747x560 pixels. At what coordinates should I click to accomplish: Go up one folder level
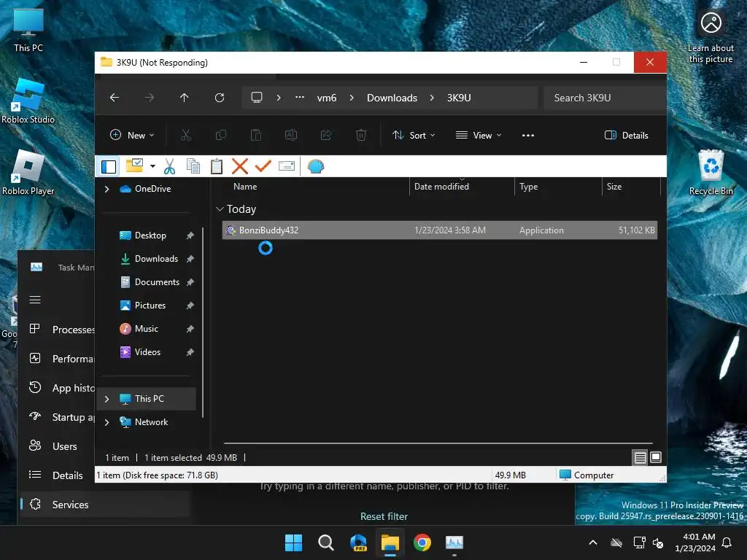(185, 98)
